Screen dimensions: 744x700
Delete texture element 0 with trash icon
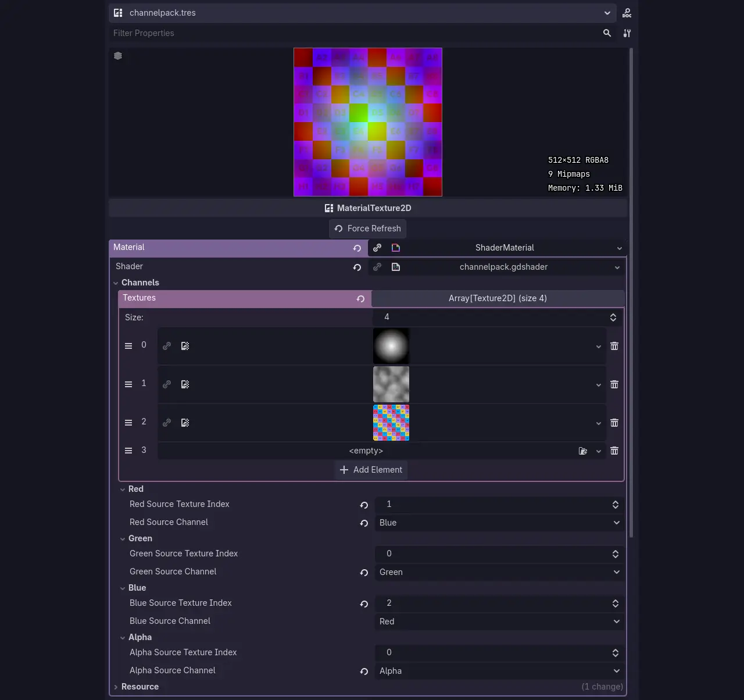pos(614,346)
